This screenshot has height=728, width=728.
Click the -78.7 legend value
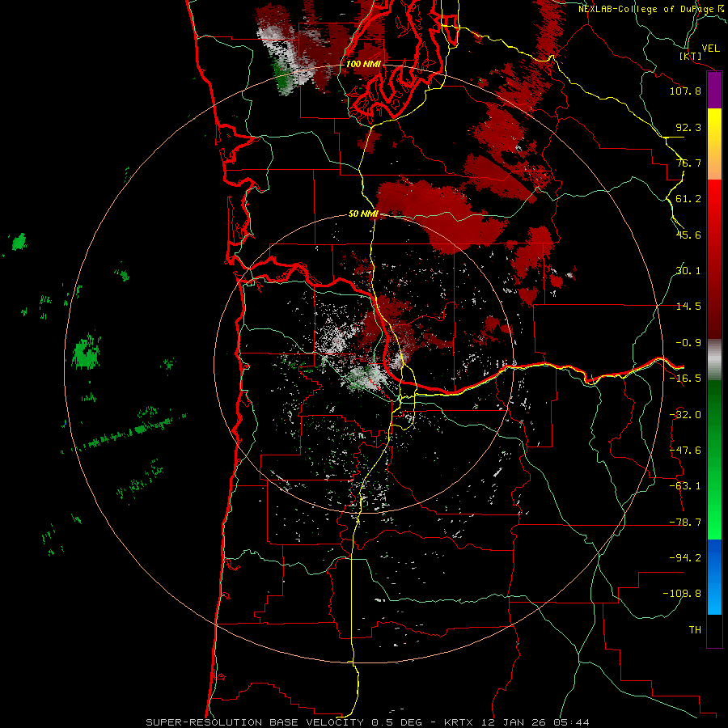[x=685, y=523]
